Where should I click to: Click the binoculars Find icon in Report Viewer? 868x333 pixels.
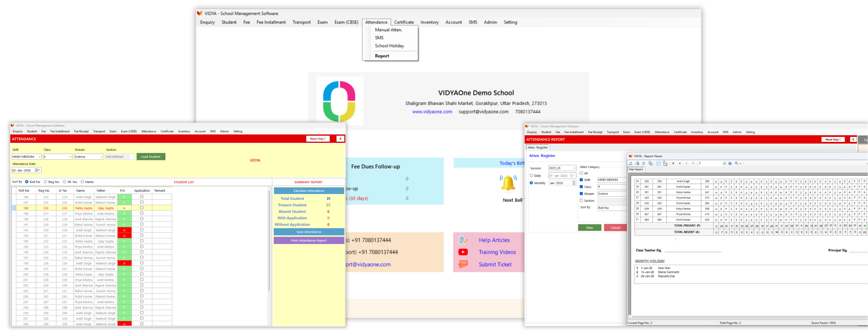click(730, 164)
